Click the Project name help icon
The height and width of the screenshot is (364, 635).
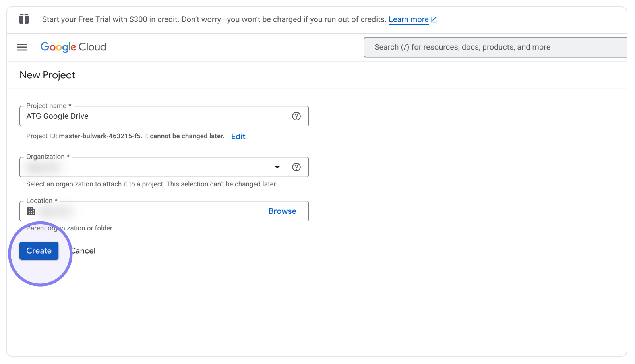point(296,116)
